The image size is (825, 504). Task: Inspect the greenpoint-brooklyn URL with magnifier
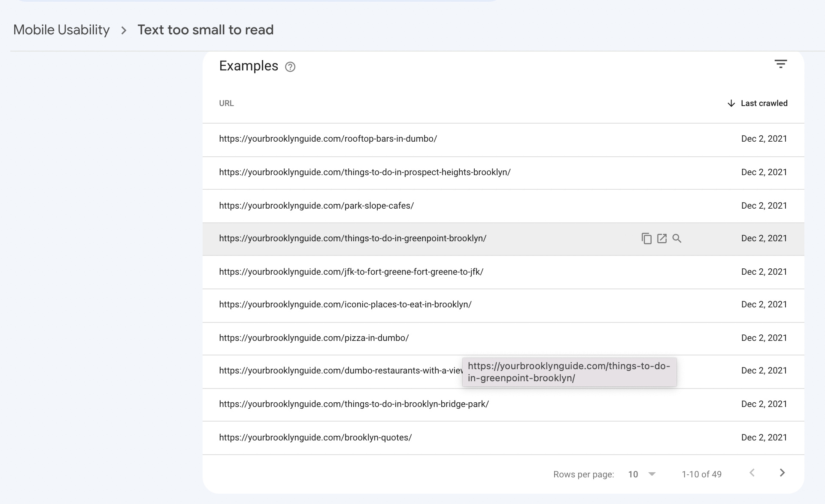pos(677,239)
